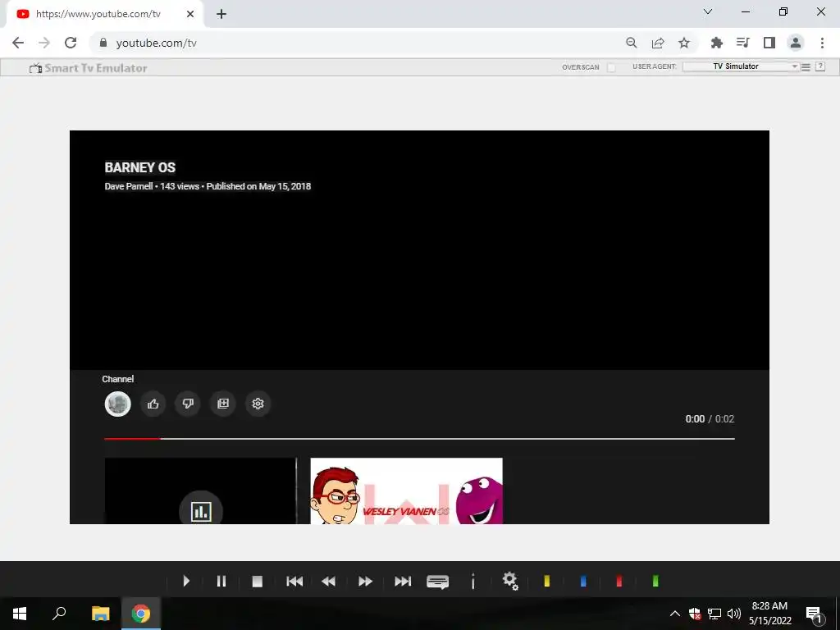Viewport: 840px width, 630px height.
Task: Open Windows security tray icon
Action: (695, 614)
